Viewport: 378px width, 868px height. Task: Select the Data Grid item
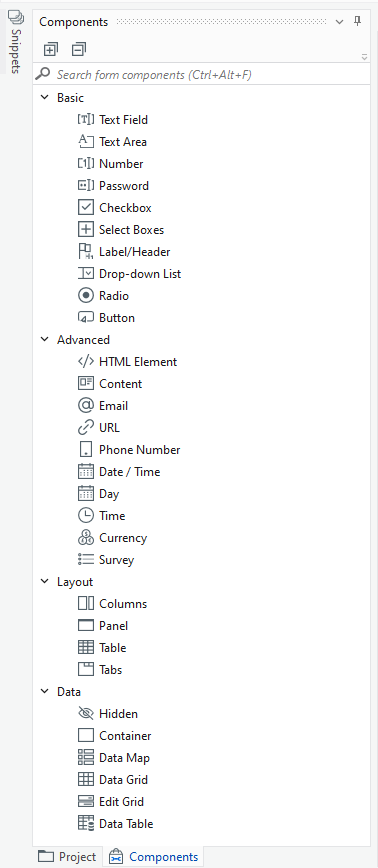pyautogui.click(x=112, y=779)
